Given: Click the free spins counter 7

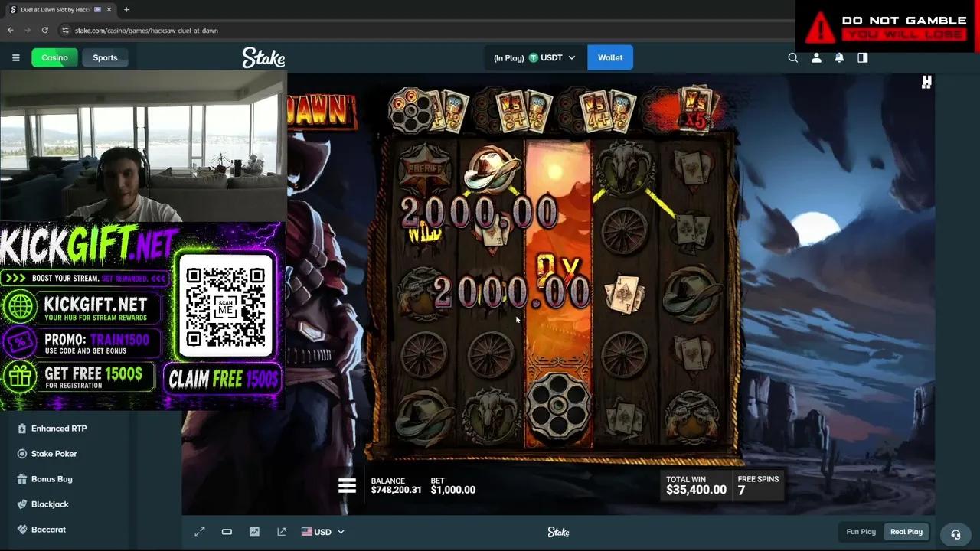Looking at the screenshot, I should 741,491.
